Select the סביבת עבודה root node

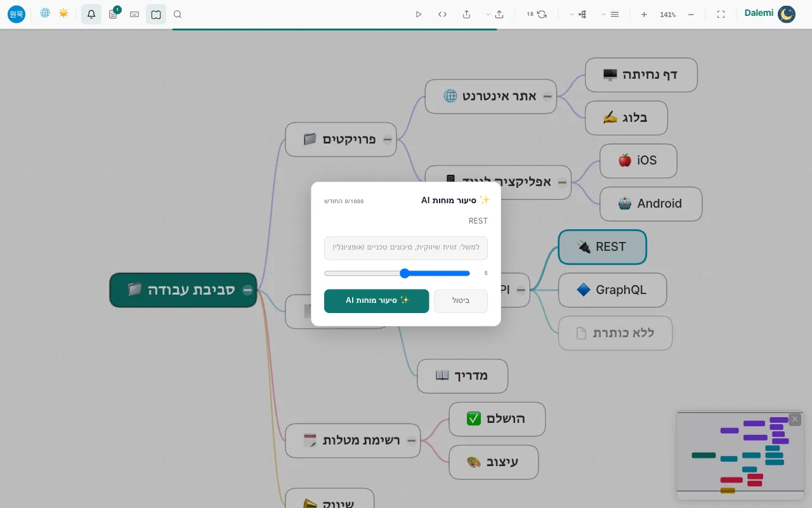pyautogui.click(x=183, y=290)
